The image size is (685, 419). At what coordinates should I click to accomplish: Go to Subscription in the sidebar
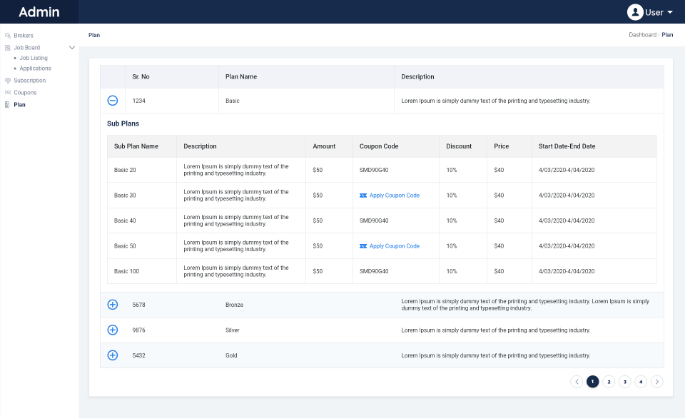29,80
